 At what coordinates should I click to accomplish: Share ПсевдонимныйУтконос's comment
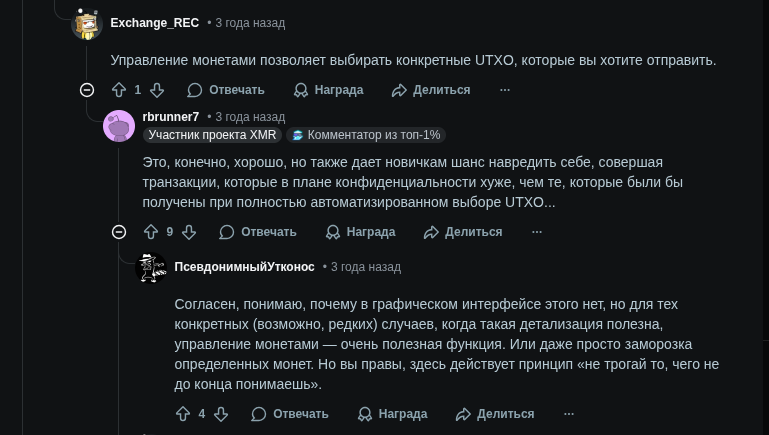pos(495,414)
